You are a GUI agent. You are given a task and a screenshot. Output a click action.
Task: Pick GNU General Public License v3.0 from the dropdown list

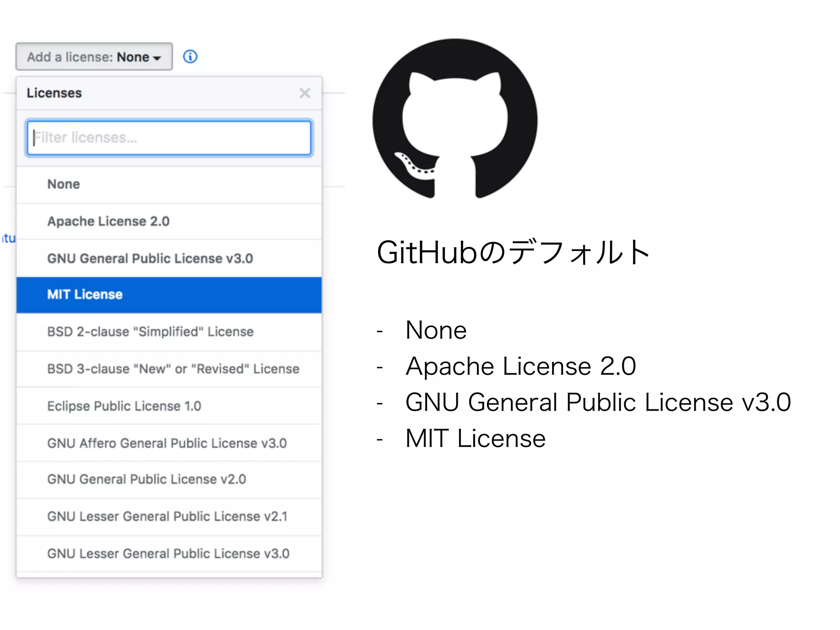[169, 258]
